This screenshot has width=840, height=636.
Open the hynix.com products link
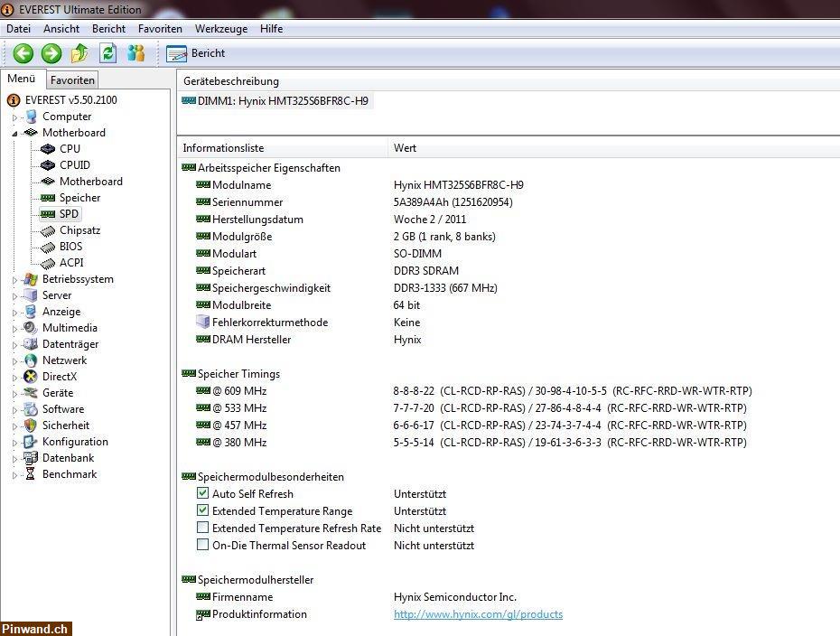478,614
